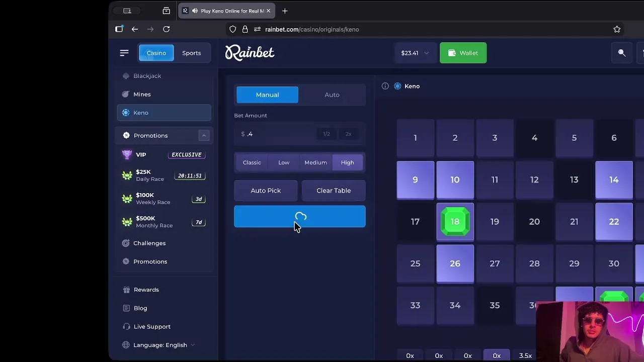This screenshot has height=362, width=644.
Task: Halve the bet with 1/2 button
Action: (327, 134)
